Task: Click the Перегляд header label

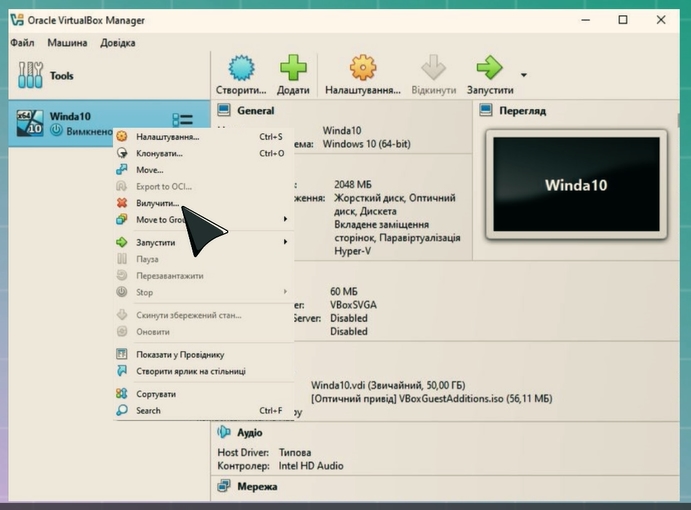Action: click(522, 111)
